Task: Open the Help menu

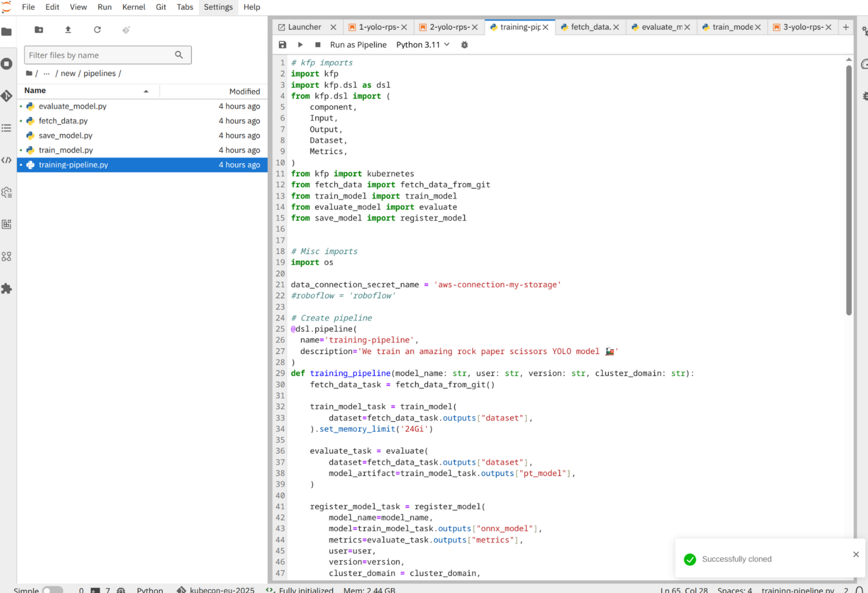Action: click(251, 7)
